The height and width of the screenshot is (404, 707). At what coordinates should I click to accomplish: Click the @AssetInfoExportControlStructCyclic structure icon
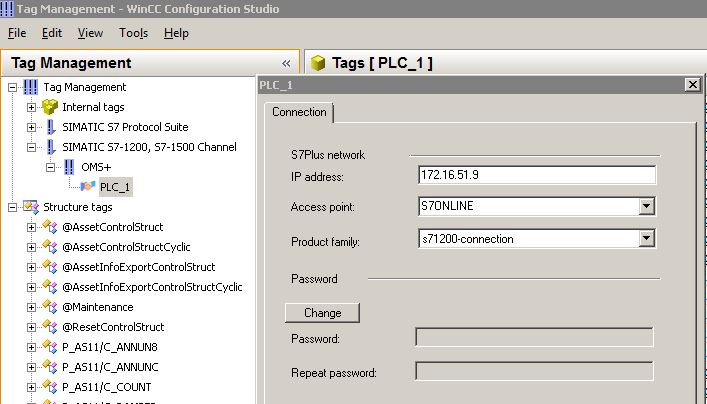point(50,287)
